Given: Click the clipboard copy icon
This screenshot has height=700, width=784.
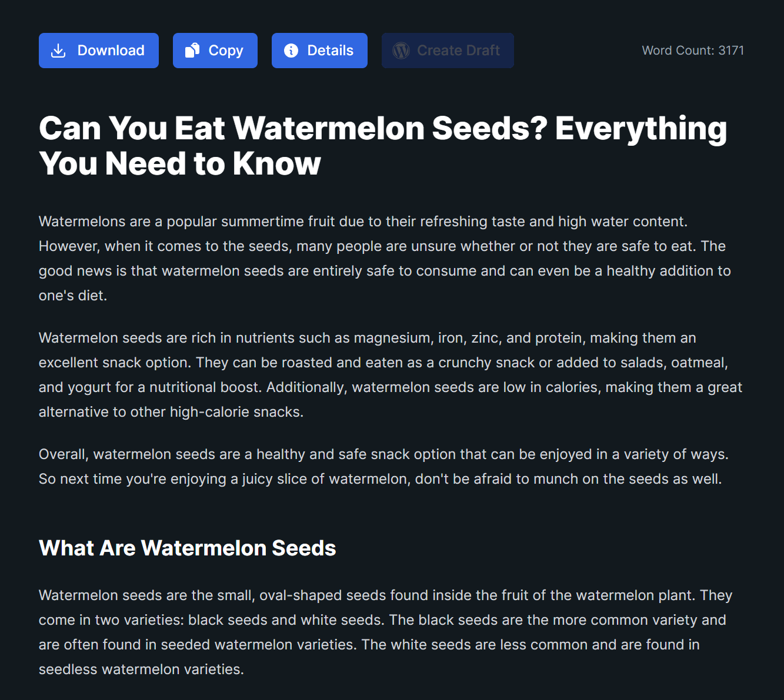Looking at the screenshot, I should [192, 51].
